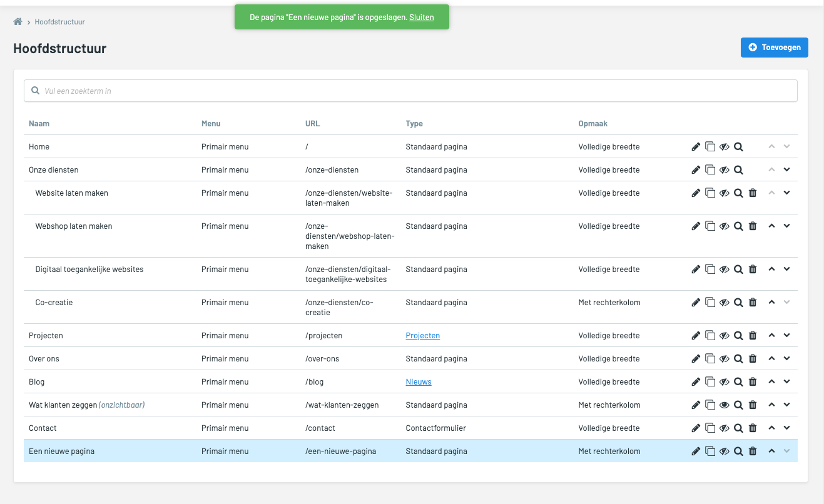Preview the Digitaal toegankelijke websites page
The image size is (824, 504).
tap(738, 270)
